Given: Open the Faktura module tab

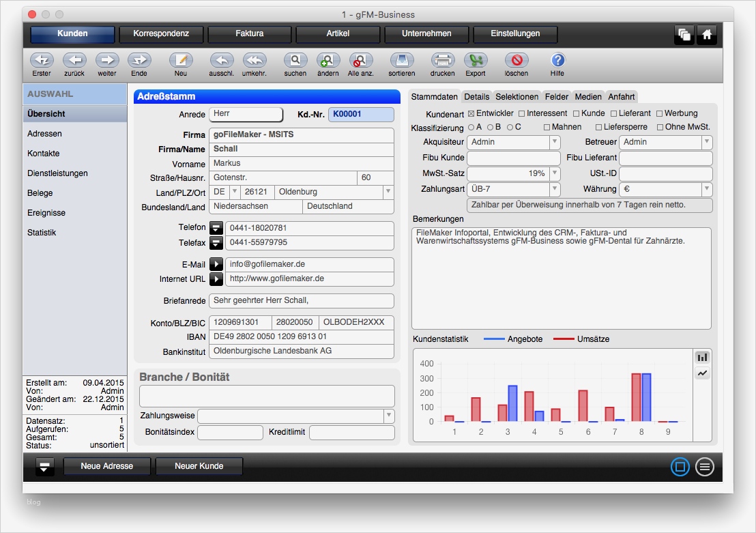Looking at the screenshot, I should point(250,33).
